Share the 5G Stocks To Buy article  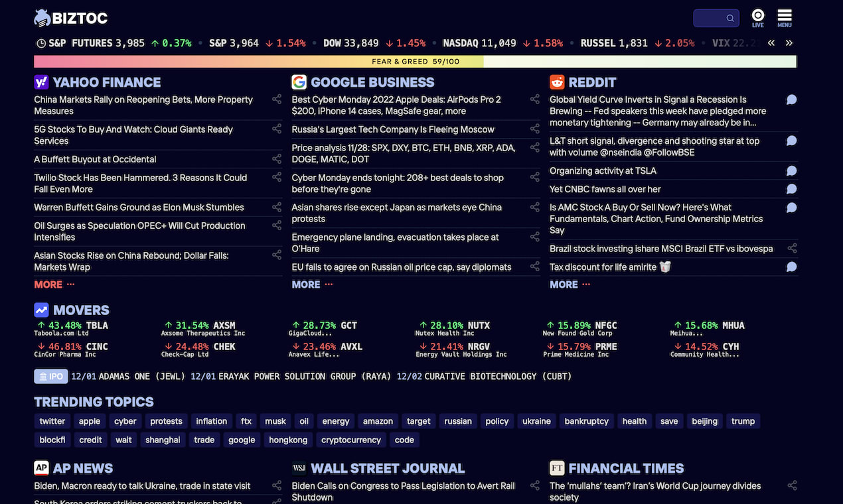click(277, 129)
